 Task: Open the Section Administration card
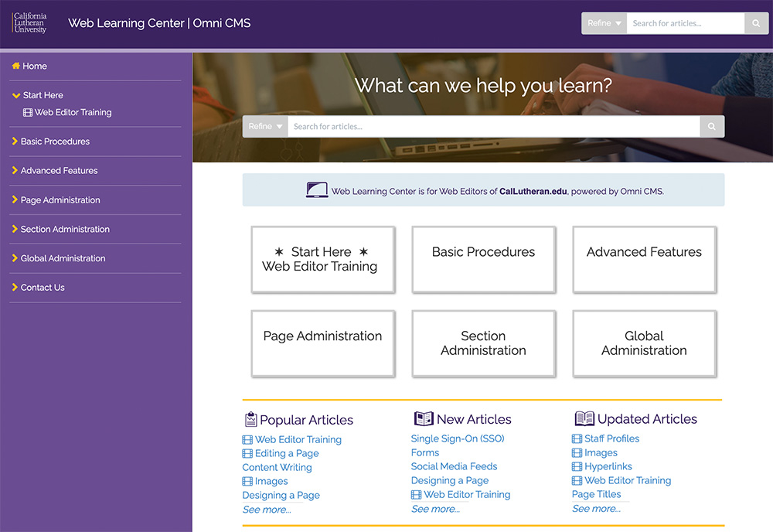coord(484,343)
